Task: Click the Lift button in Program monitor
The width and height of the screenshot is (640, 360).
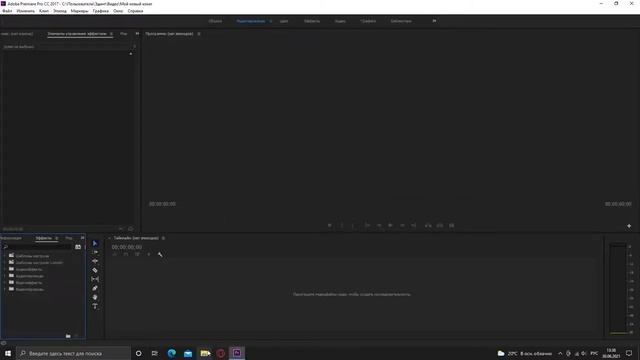Action: coord(428,225)
